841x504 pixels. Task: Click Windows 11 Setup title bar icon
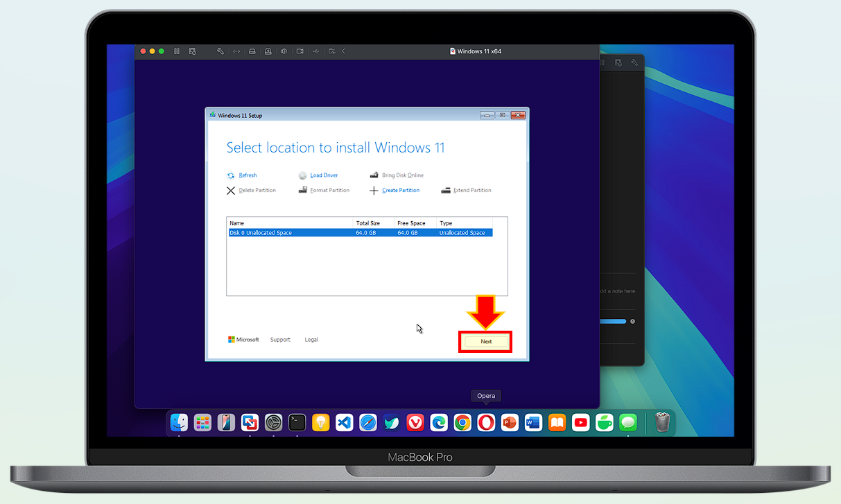(x=213, y=115)
